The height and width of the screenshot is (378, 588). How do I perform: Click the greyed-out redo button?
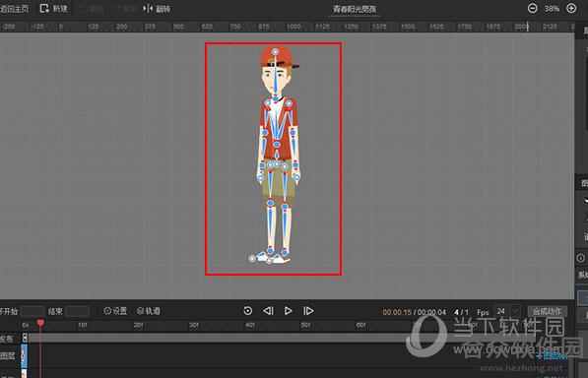tap(123, 9)
